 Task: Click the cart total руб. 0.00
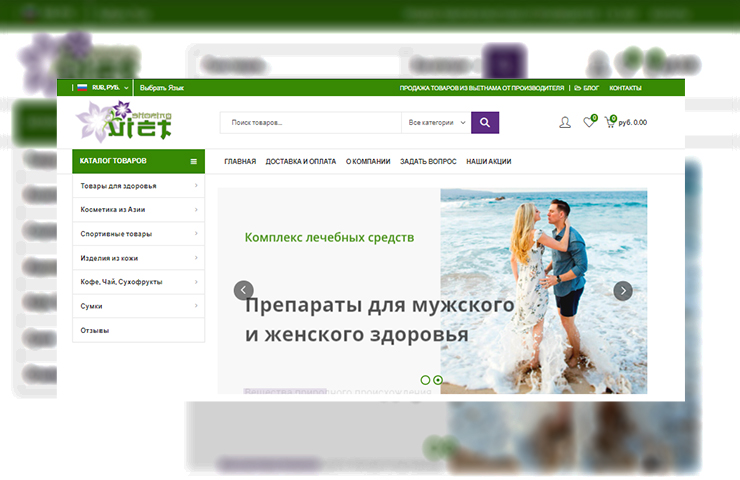632,123
